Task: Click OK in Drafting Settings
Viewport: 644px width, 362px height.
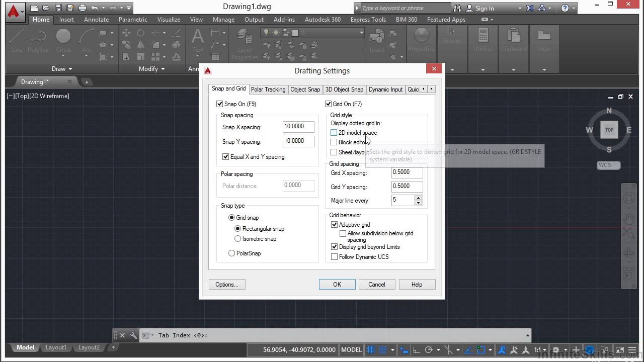Action: tap(337, 285)
